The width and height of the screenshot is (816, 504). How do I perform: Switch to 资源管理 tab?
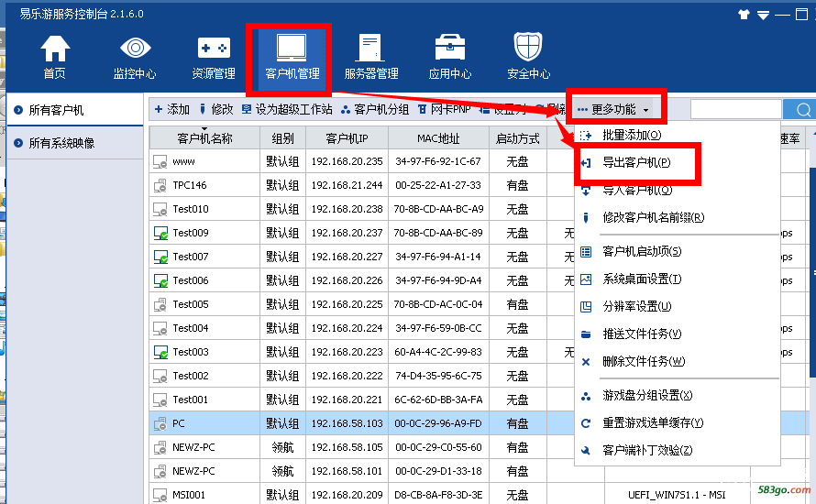(214, 57)
